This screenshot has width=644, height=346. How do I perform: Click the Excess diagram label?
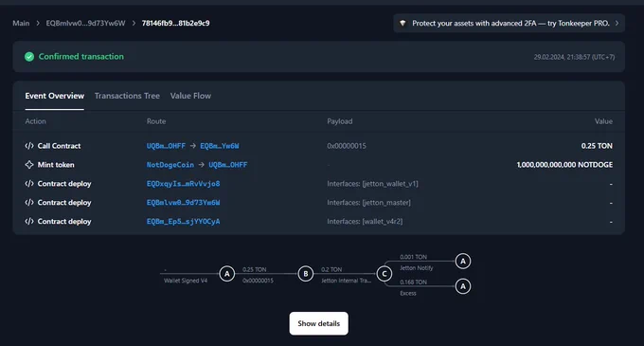click(x=408, y=294)
